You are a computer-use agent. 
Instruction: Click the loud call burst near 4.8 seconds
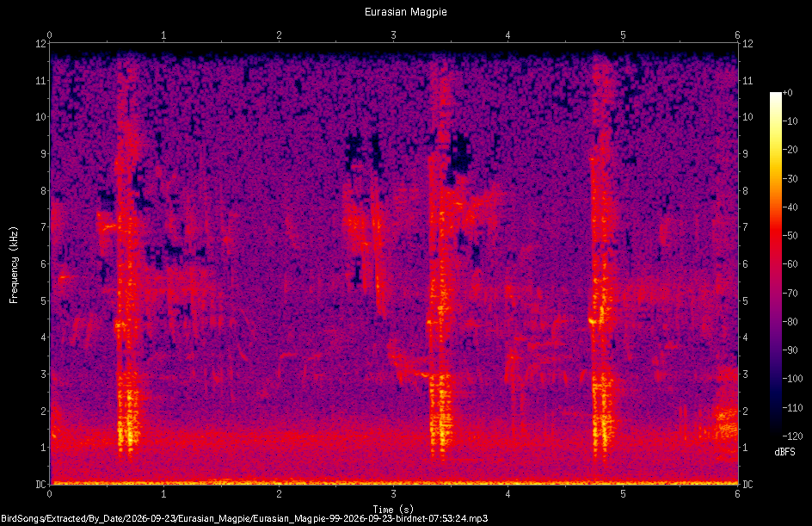click(602, 259)
